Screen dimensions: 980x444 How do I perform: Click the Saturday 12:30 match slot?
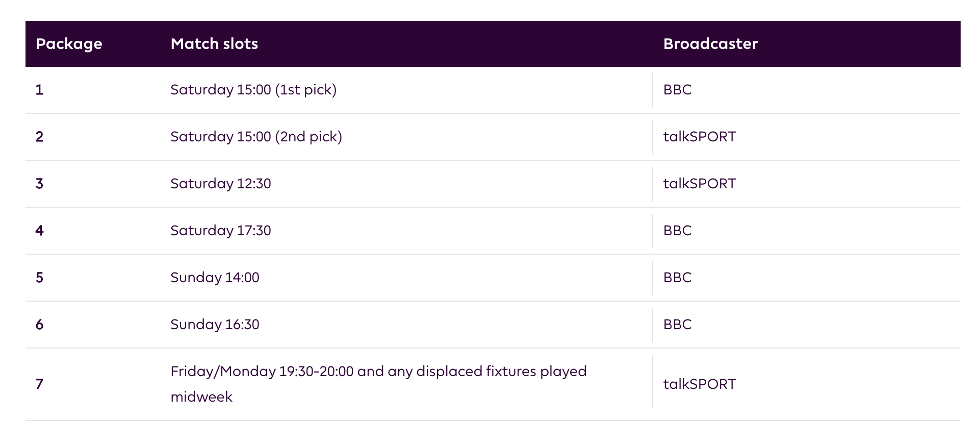point(221,184)
